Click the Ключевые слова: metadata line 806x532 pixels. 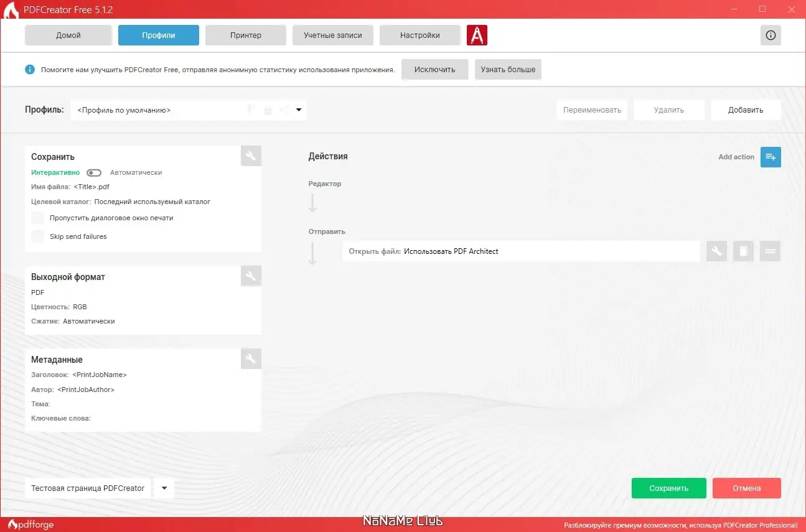(x=61, y=419)
